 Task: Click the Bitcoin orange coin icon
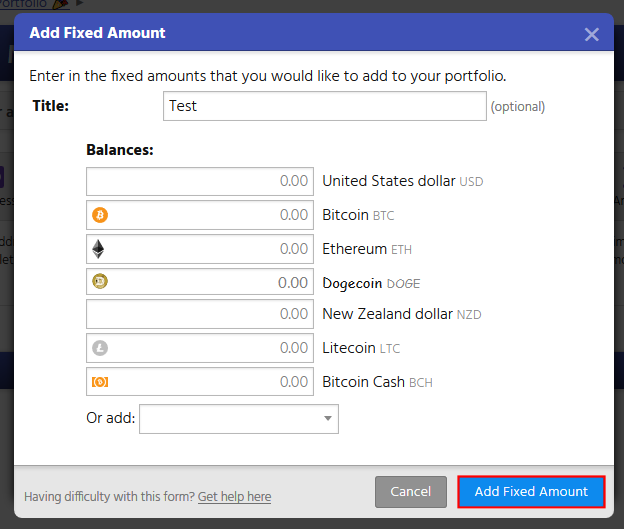[99, 215]
